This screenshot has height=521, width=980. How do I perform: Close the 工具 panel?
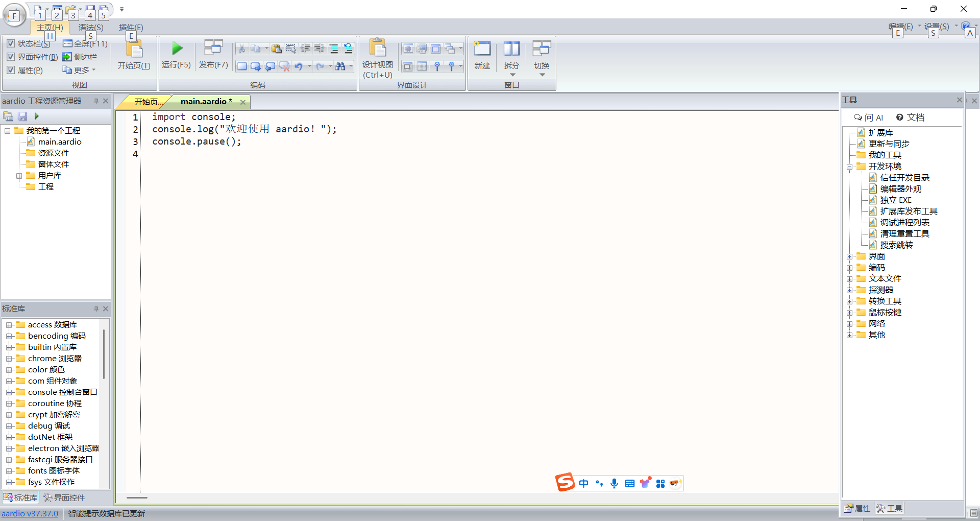pos(960,100)
